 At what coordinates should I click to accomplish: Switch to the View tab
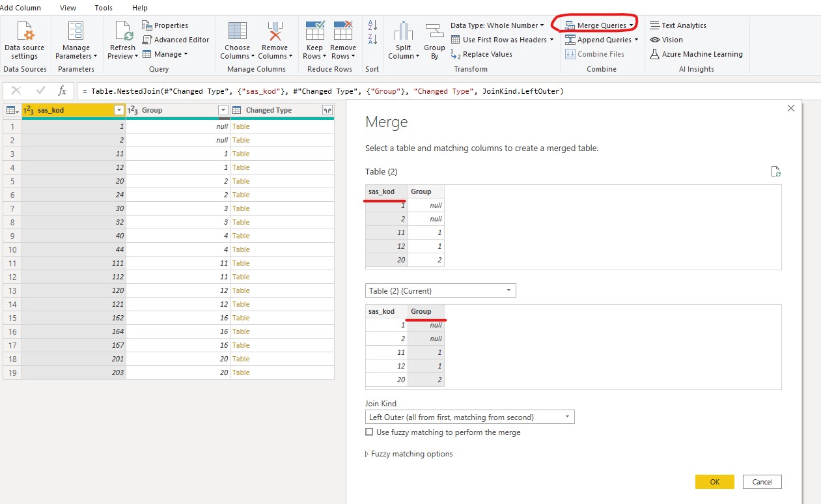tap(68, 8)
